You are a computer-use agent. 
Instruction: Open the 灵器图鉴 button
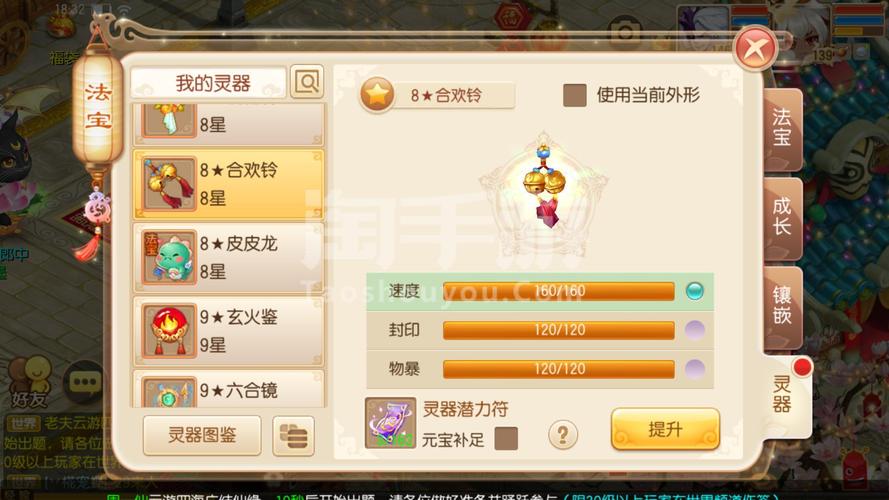point(202,435)
